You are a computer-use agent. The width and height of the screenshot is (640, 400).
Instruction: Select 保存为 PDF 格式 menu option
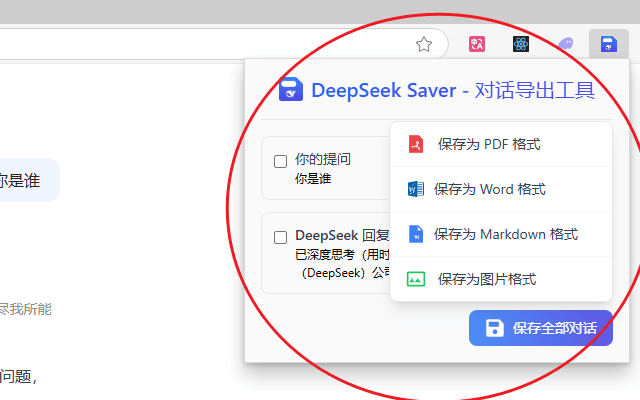point(489,144)
